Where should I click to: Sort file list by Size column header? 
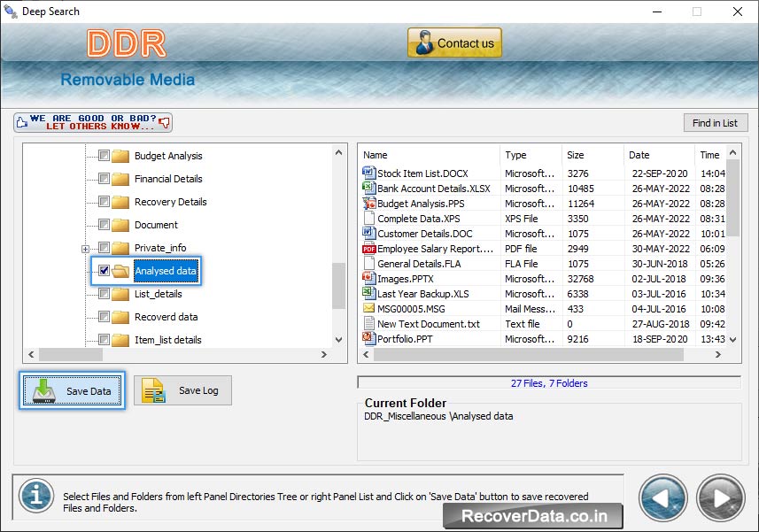point(593,155)
